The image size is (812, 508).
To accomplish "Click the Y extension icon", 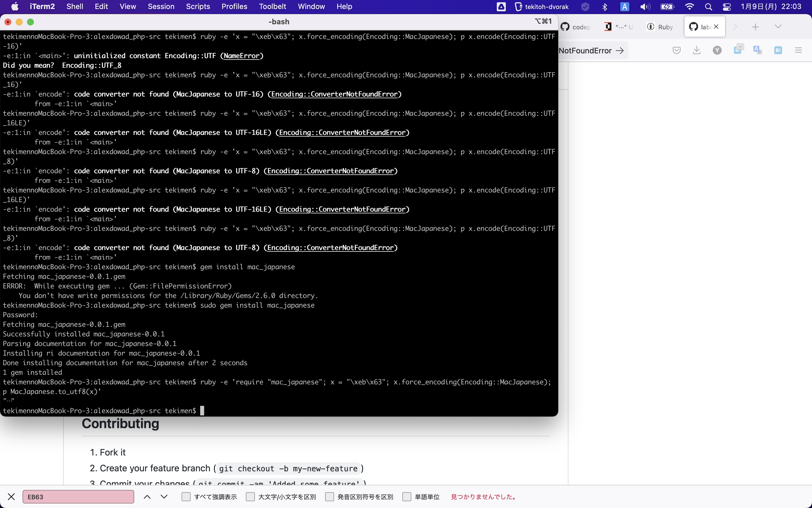I will pos(717,51).
